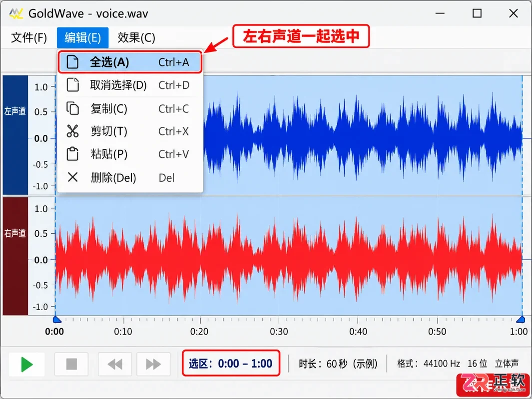532x399 pixels.
Task: Close the 编辑(E) menu in menu bar
Action: [x=83, y=37]
